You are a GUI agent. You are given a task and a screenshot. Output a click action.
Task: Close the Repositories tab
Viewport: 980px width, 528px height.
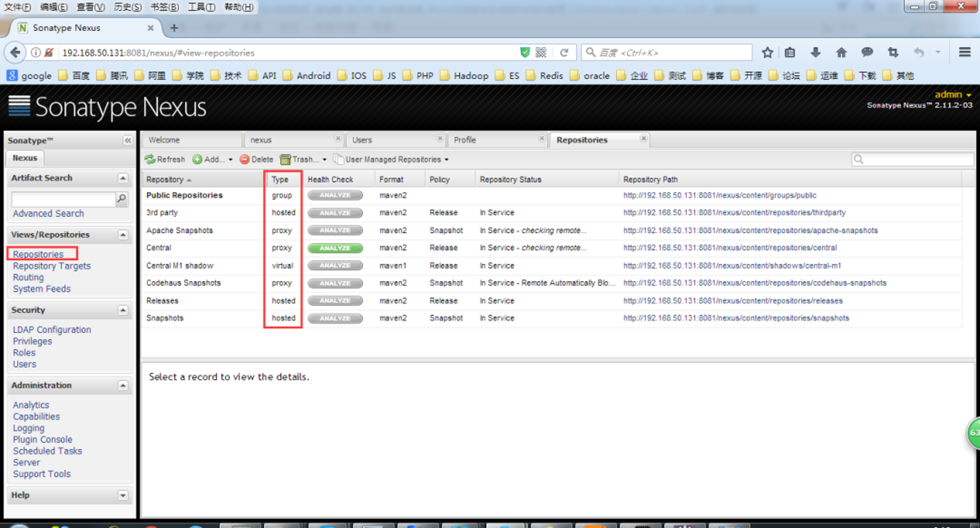point(643,139)
